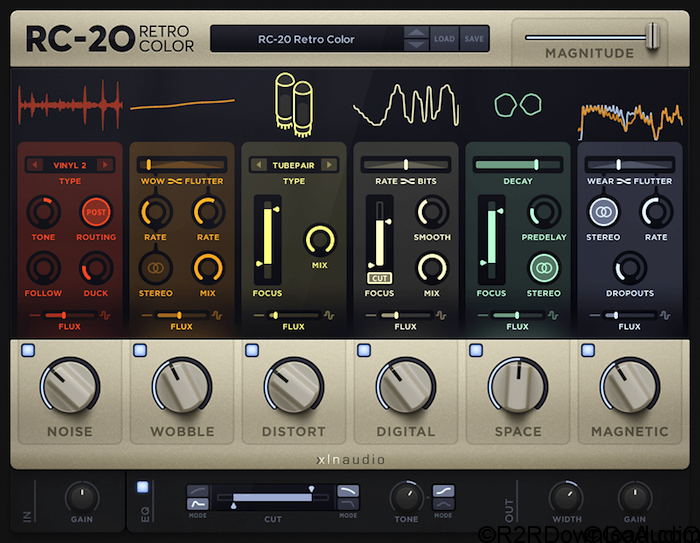Image resolution: width=700 pixels, height=543 pixels.
Task: Select the upper low-cut mode icon
Action: tap(197, 491)
